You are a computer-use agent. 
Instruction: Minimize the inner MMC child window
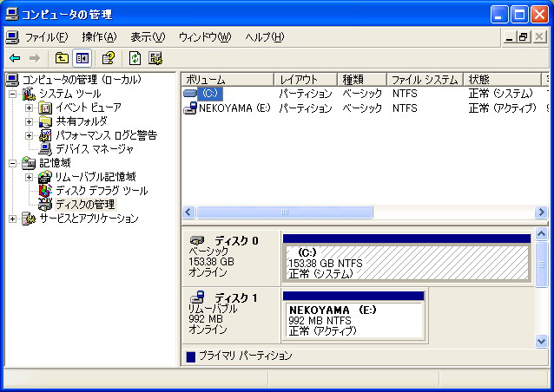(509, 37)
